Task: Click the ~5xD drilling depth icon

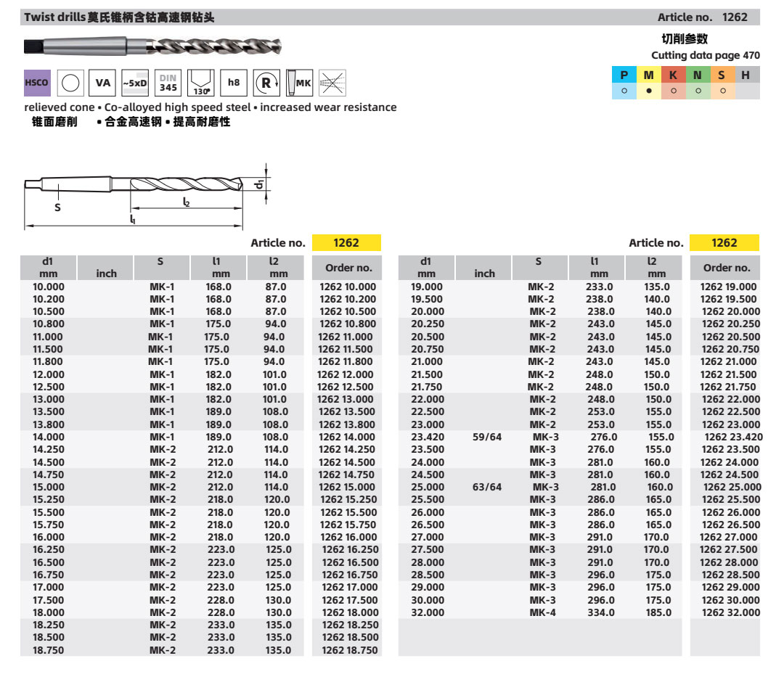Action: 134,83
